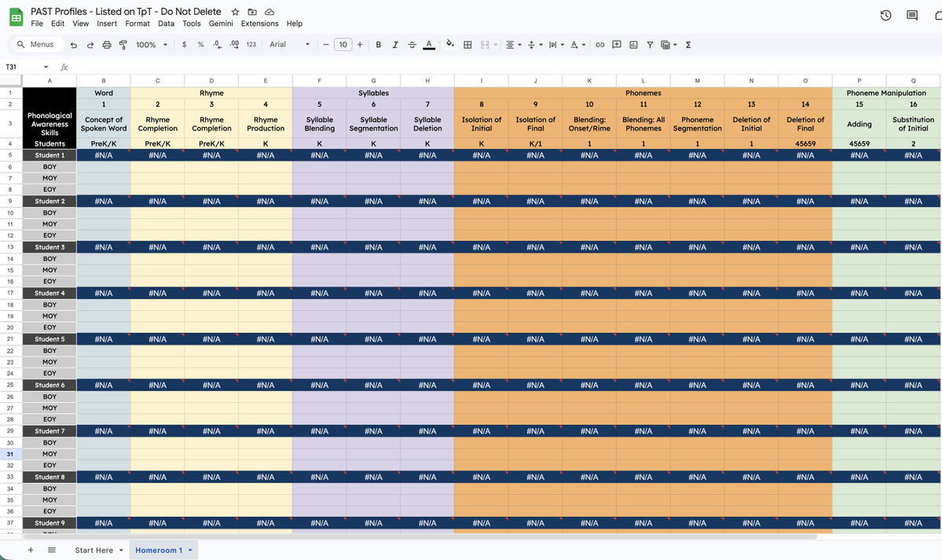942x560 pixels.
Task: Open the File menu
Action: point(37,24)
